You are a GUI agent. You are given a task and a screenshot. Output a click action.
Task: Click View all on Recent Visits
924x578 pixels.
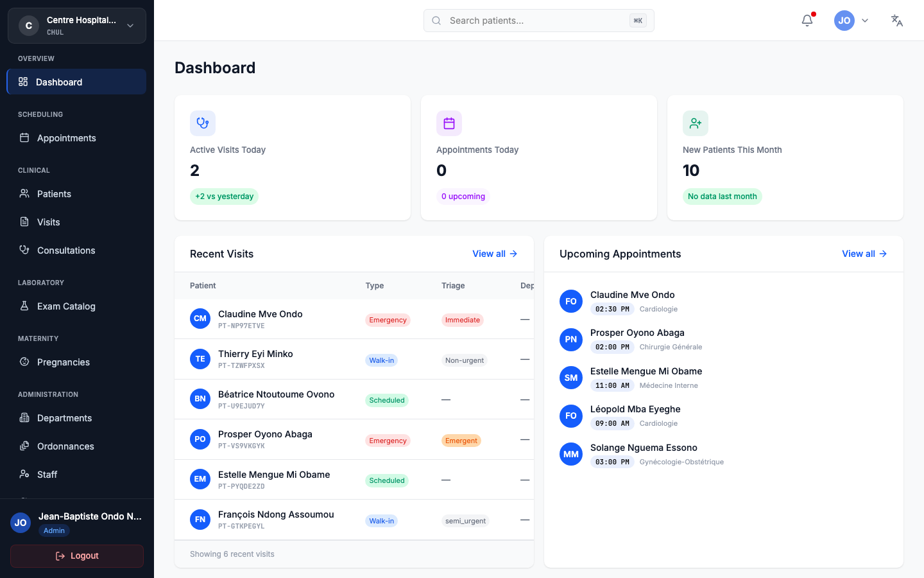pyautogui.click(x=494, y=253)
